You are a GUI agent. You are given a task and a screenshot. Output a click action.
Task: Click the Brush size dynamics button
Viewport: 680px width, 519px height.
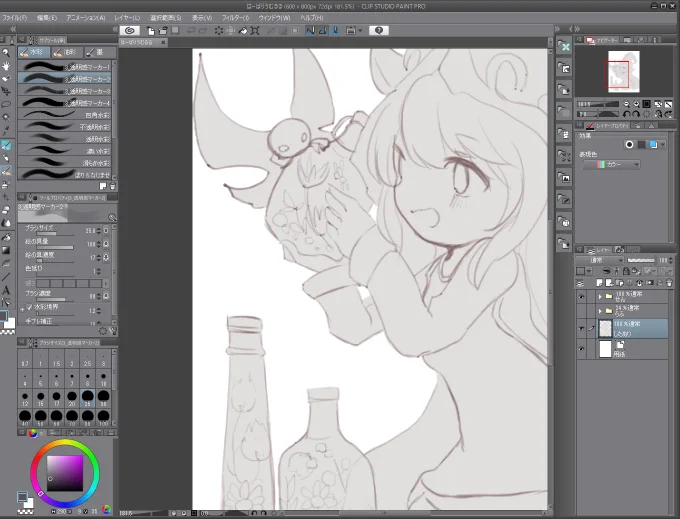click(x=106, y=231)
